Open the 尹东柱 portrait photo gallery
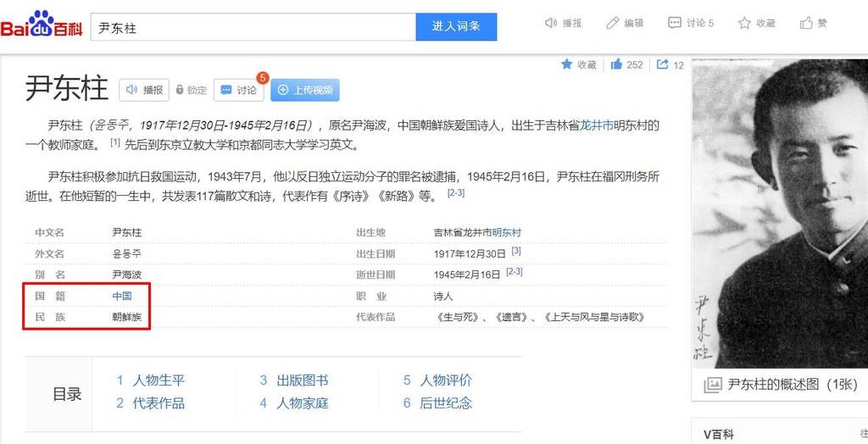Screen dimensions: 868x444 [x=780, y=212]
